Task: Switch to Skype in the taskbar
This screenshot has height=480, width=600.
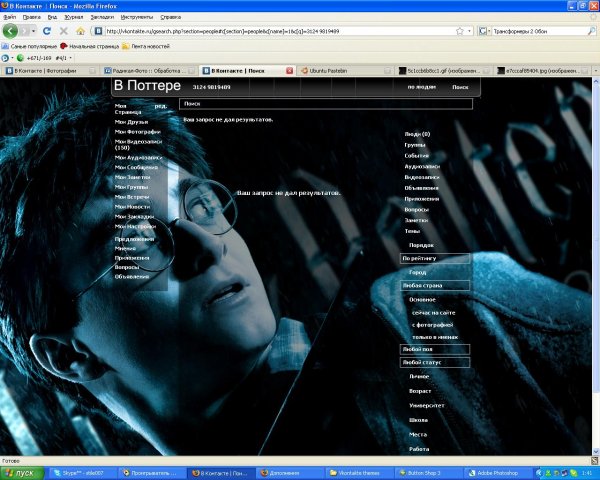Action: point(83,473)
